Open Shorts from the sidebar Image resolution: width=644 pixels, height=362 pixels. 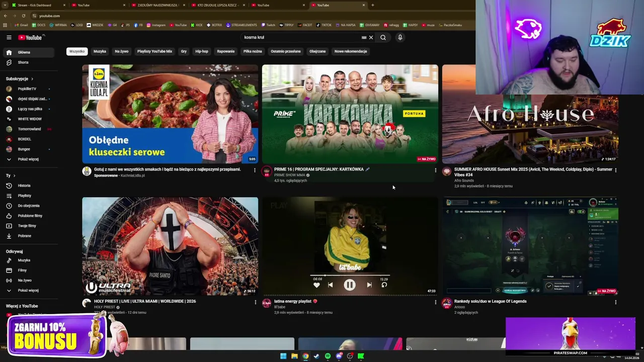point(23,62)
